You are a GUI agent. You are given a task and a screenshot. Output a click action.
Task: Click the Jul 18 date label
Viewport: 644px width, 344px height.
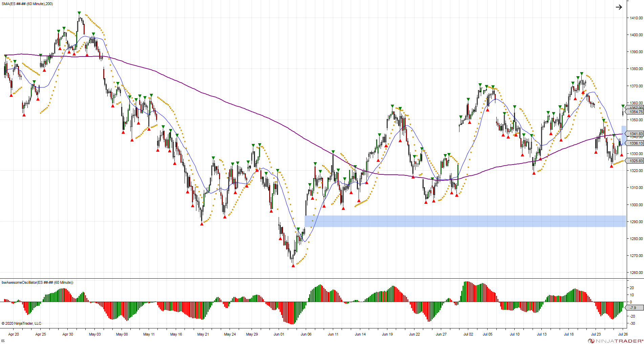[569, 334]
